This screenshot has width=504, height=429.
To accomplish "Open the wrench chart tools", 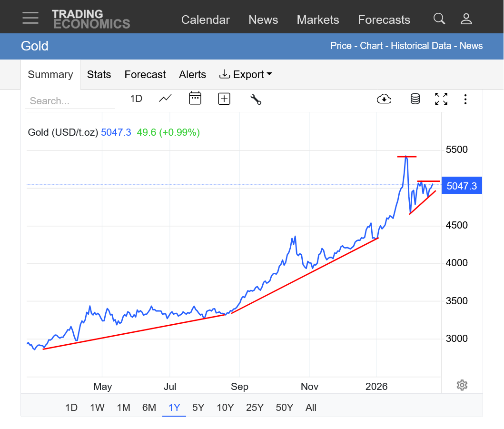I will [256, 99].
